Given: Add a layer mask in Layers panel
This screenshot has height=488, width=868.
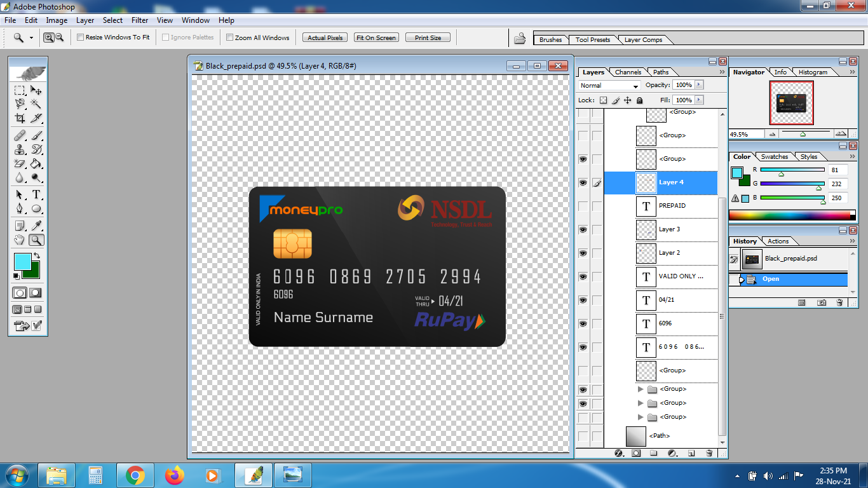Looking at the screenshot, I should pos(636,453).
